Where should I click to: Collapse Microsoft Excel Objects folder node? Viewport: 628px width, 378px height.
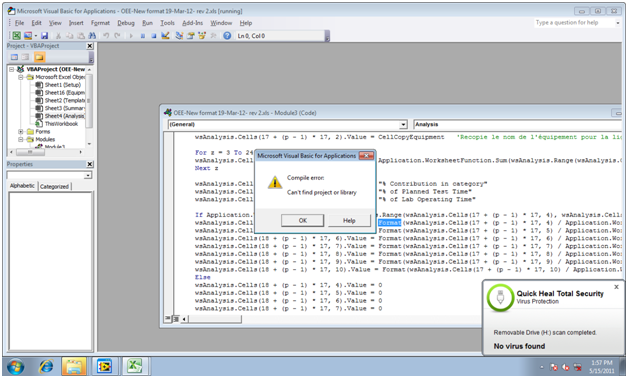coord(20,77)
